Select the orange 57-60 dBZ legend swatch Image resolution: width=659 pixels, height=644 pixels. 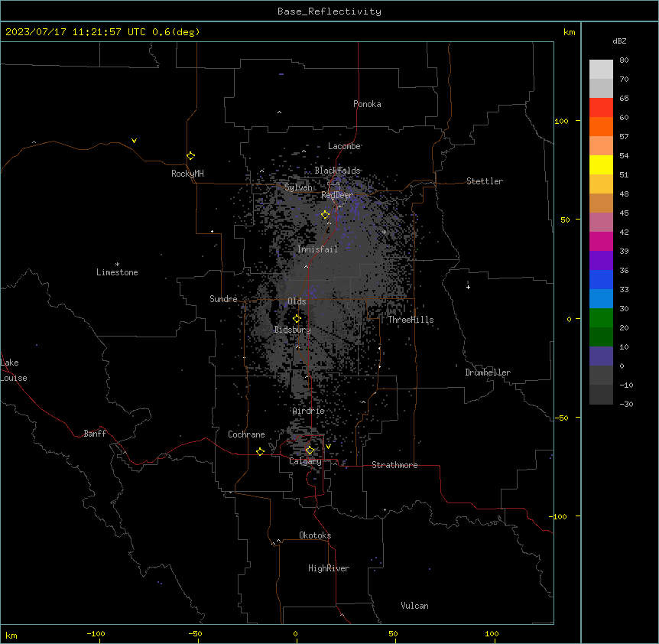pyautogui.click(x=601, y=126)
